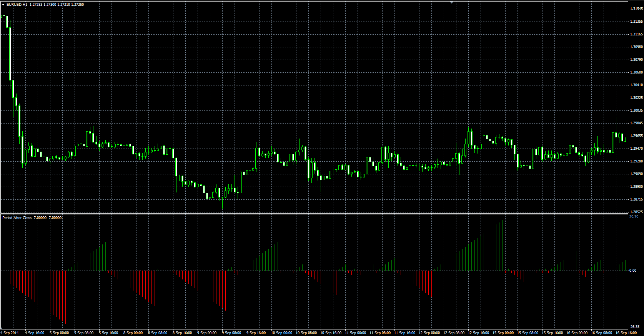Screen dimensions: 644x336
Task: Click the '15 Sep 00:00' time label
Action: coord(503,333)
